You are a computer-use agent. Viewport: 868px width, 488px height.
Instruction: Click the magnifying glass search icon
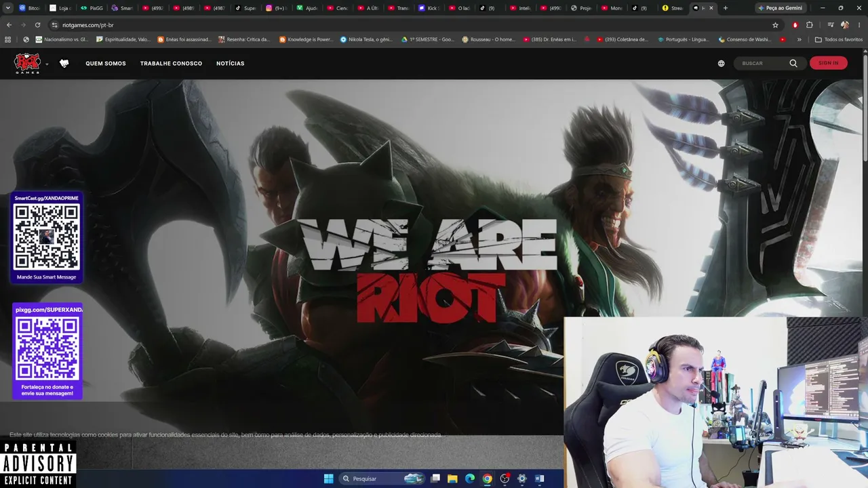[x=793, y=63]
